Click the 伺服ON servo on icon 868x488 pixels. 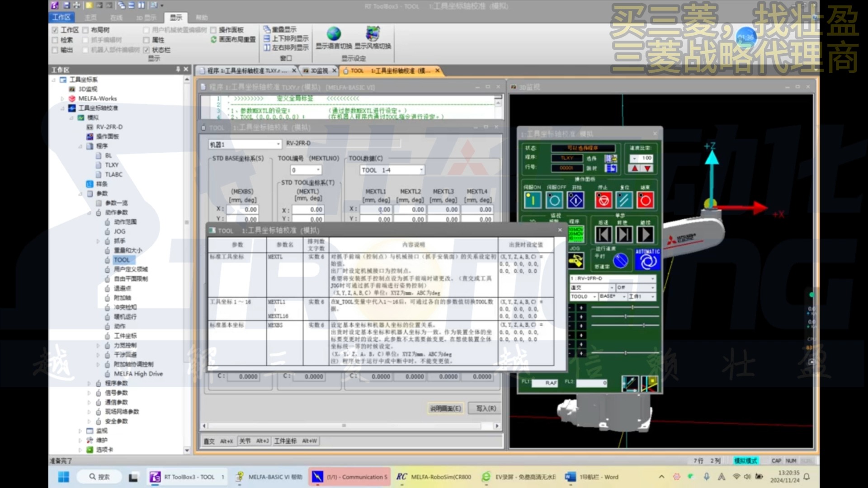(x=533, y=200)
